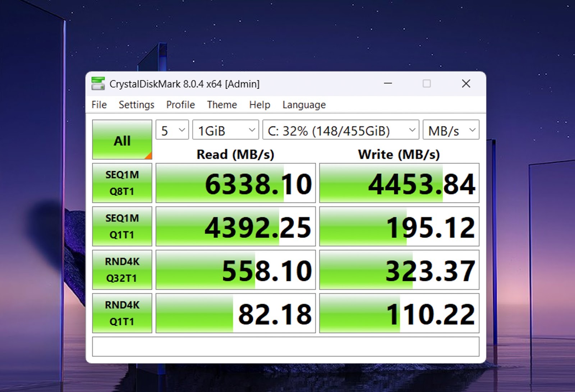Open the Profile menu
The height and width of the screenshot is (392, 575).
click(180, 105)
